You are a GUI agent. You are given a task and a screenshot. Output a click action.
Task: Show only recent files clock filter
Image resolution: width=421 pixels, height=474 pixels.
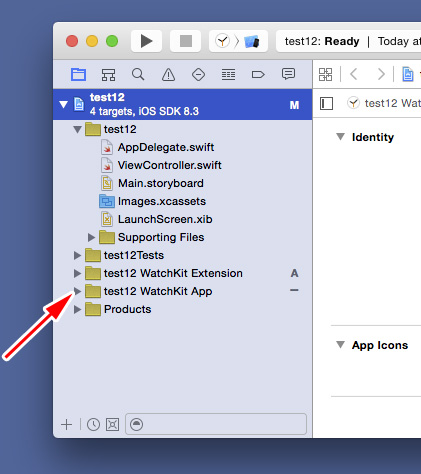click(x=93, y=424)
